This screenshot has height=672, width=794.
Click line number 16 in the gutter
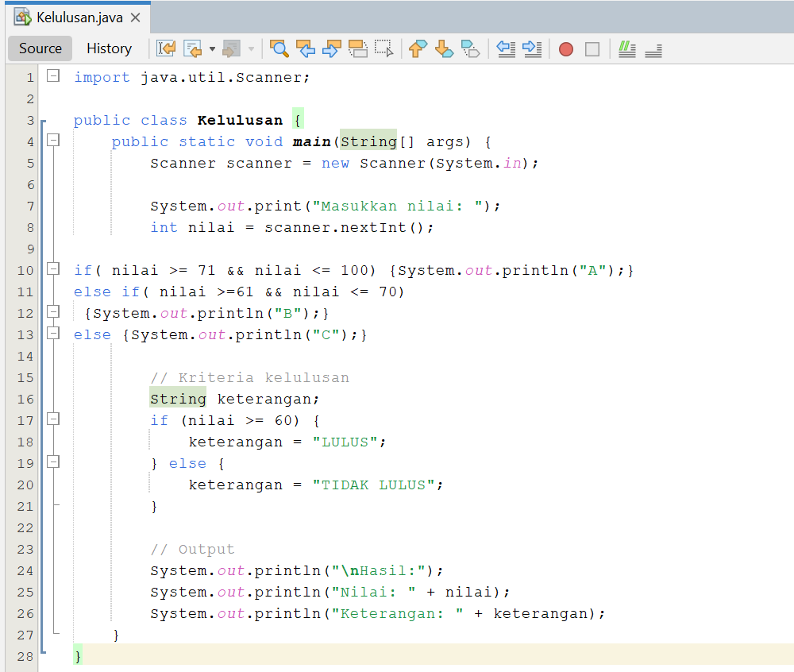point(25,400)
